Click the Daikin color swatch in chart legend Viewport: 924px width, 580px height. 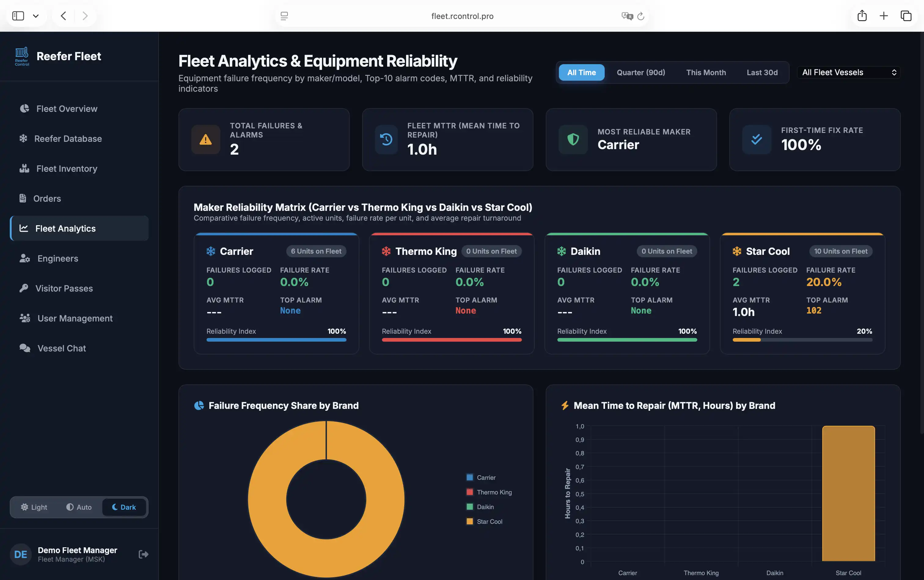[x=469, y=507]
